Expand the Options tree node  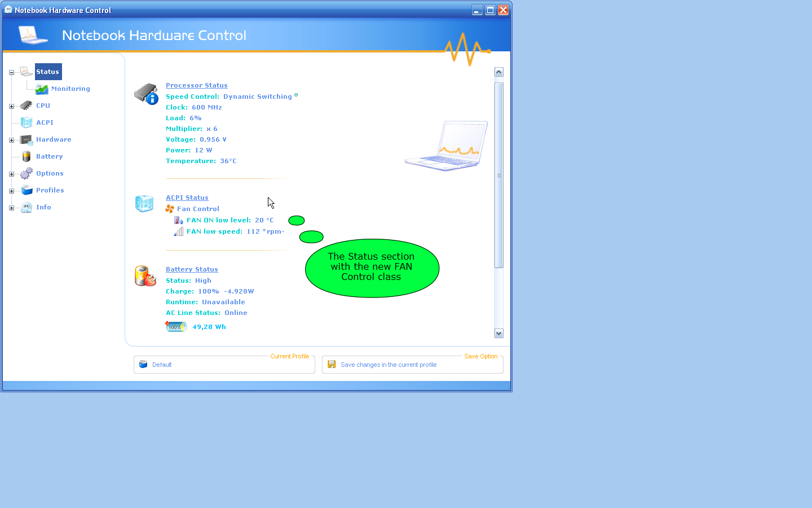click(11, 174)
